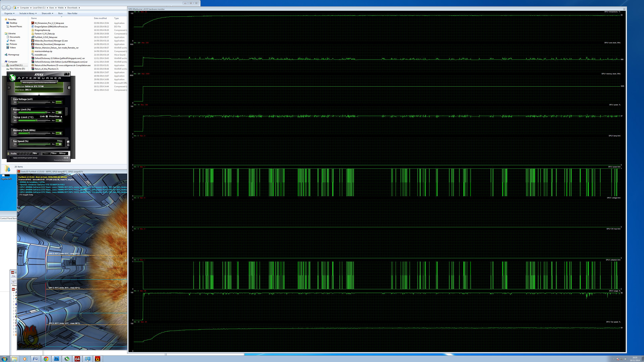Viewport: 644px width, 362px height.
Task: Expand the arrow after Computer in address bar
Action: point(31,8)
